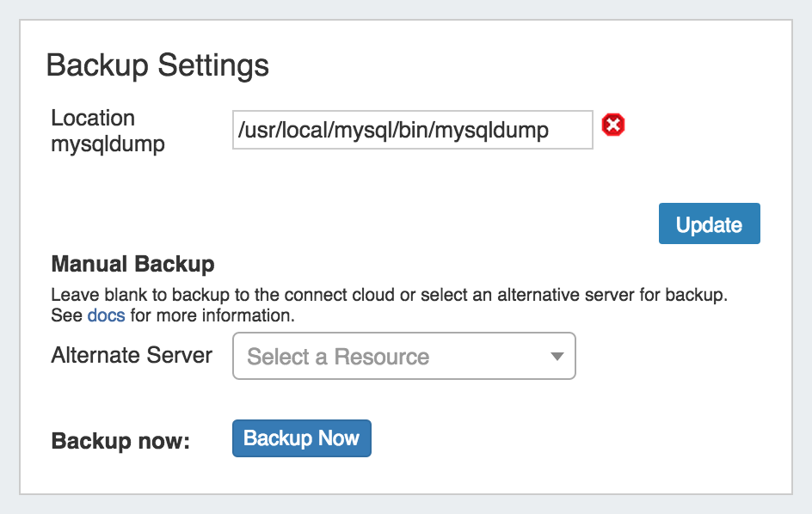Click the word 'See' before the docs link
Screen dimensions: 812x514
point(67,315)
